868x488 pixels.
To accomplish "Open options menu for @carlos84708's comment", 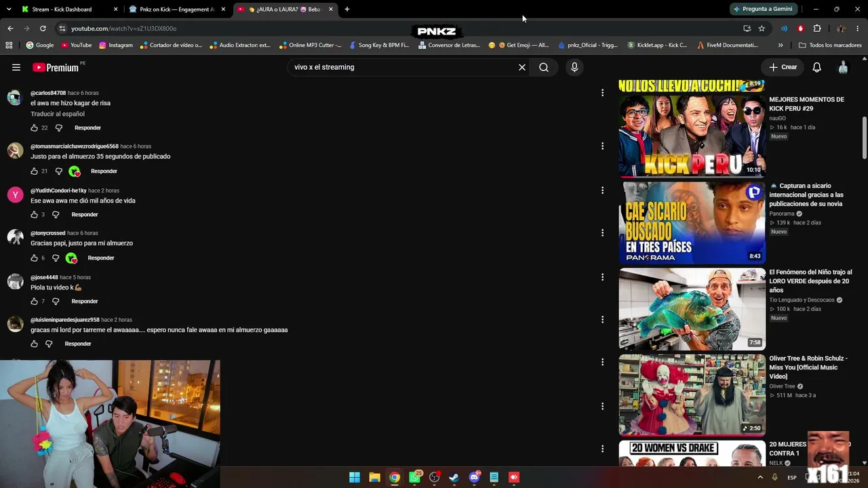I will pos(602,93).
